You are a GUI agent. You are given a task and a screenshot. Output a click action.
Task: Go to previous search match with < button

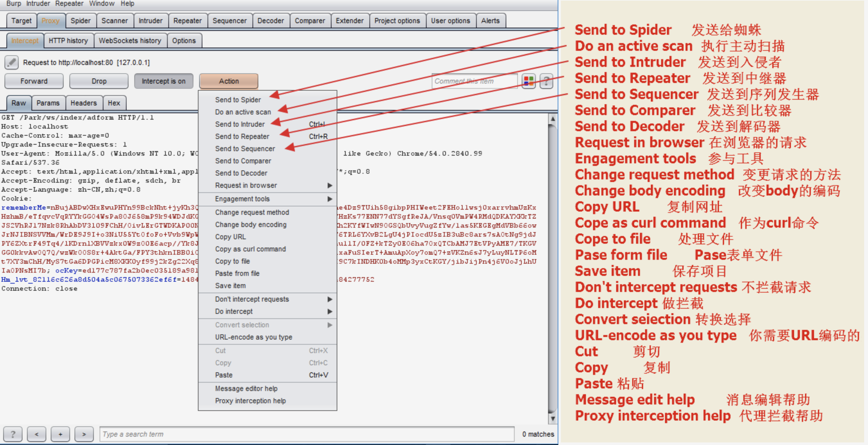point(36,434)
